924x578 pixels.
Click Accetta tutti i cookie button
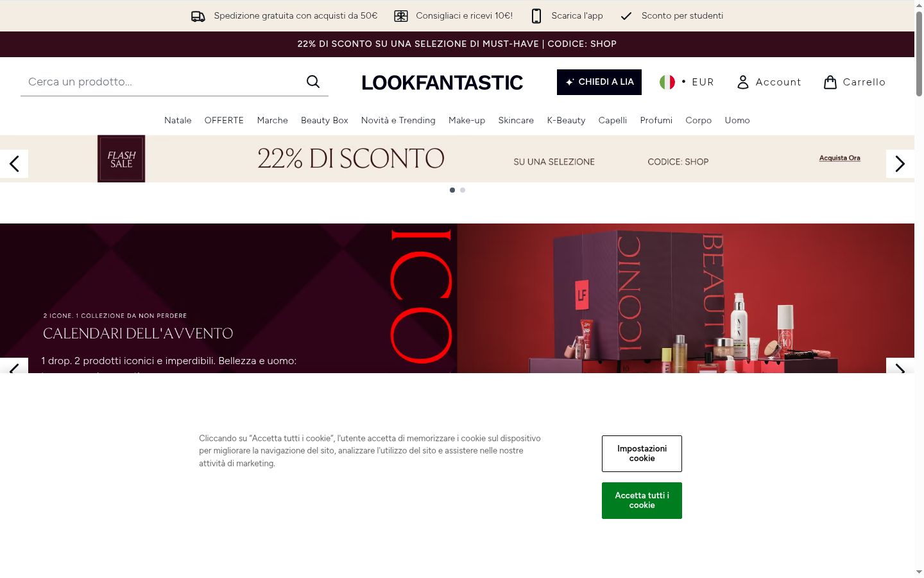(x=642, y=500)
